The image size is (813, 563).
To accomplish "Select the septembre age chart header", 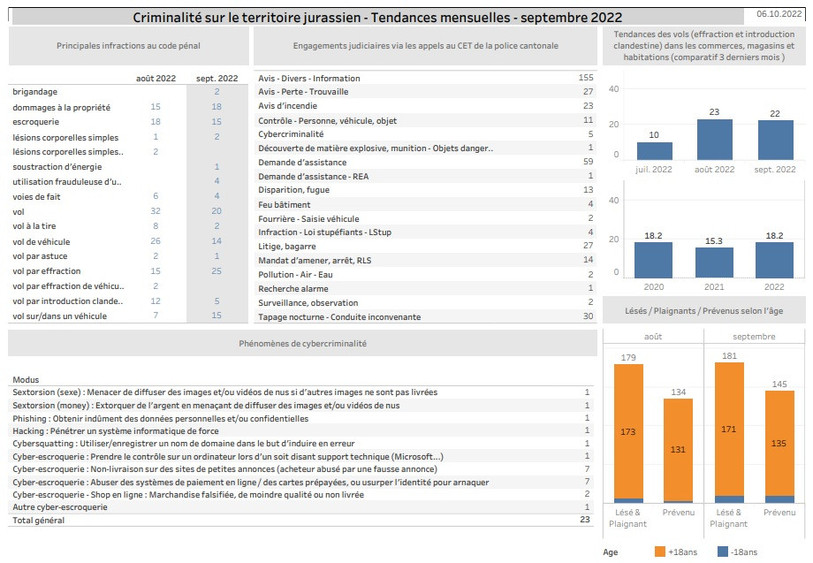I will pos(754,336).
